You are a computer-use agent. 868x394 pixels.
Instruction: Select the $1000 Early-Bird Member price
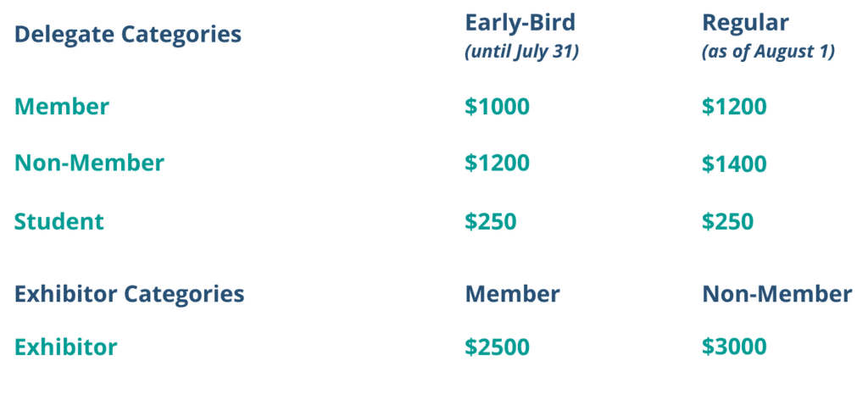[x=497, y=107]
